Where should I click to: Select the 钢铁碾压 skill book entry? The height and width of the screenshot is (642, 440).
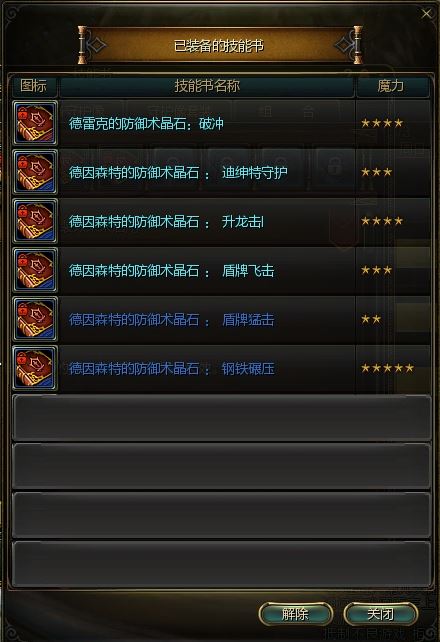(x=221, y=368)
